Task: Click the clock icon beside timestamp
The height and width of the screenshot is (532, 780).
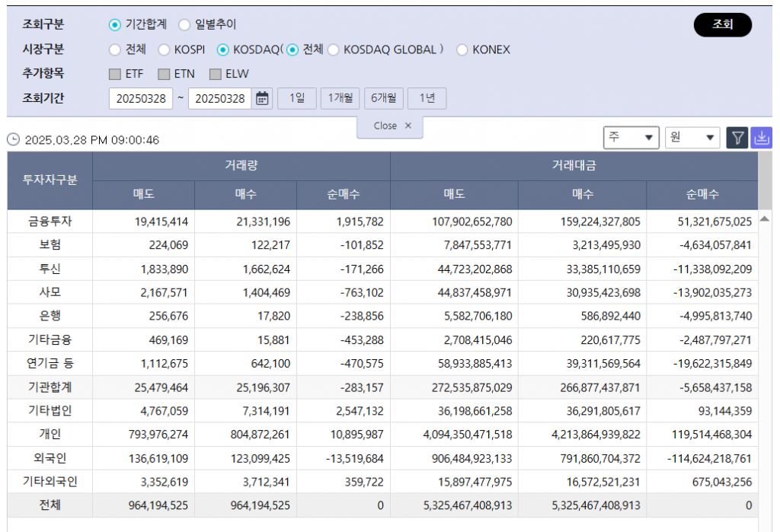Action: (13, 140)
